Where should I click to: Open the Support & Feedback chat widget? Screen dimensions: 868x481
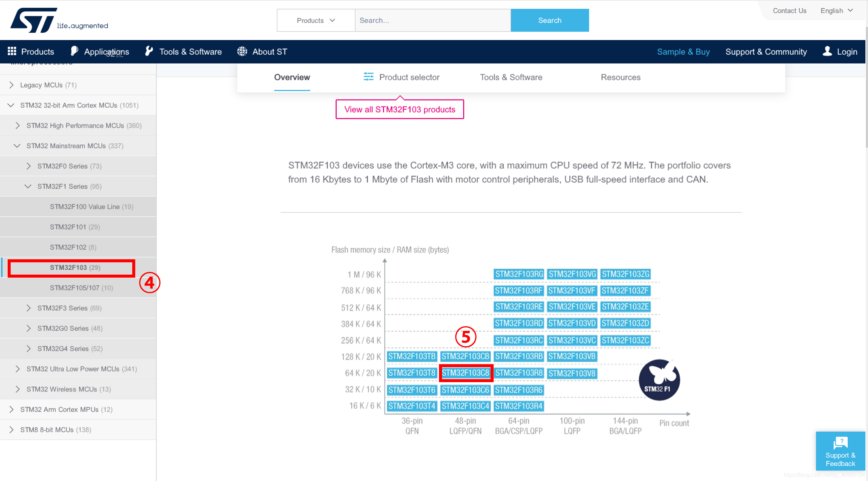pos(840,451)
